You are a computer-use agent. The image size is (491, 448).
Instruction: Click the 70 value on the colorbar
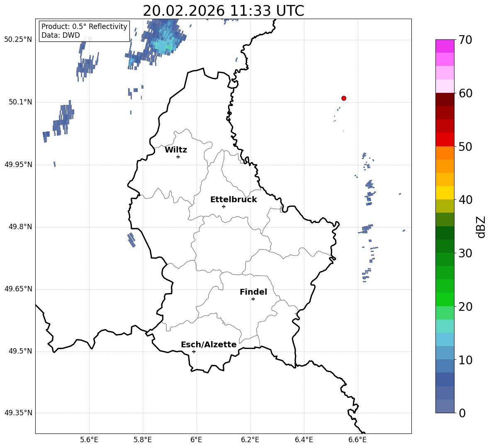click(x=465, y=40)
